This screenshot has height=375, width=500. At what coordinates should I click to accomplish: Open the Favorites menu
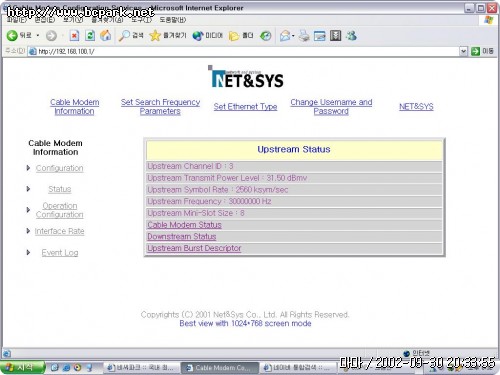(107, 20)
